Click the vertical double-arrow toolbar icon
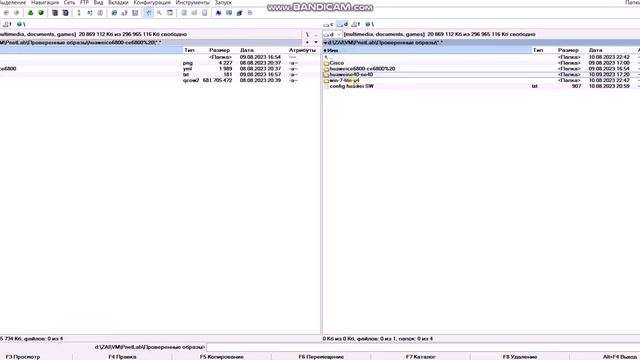Viewport: 640px width, 360px height. tap(79, 13)
